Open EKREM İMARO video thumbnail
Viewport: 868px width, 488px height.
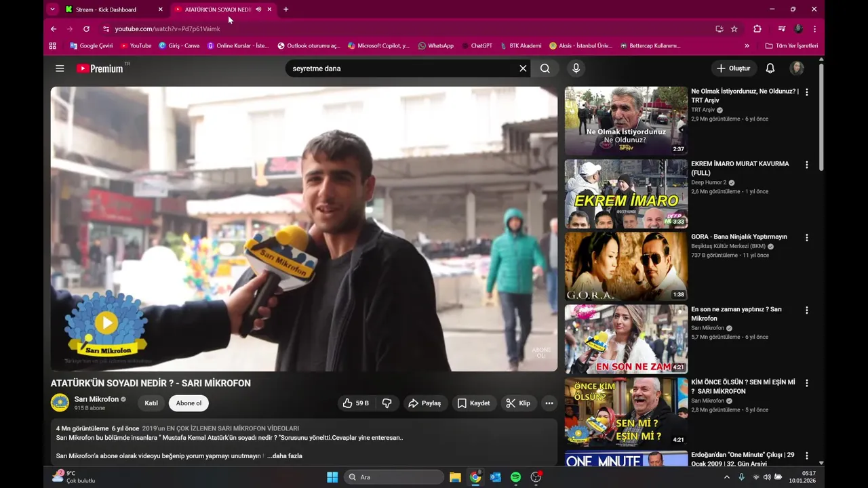pos(626,194)
